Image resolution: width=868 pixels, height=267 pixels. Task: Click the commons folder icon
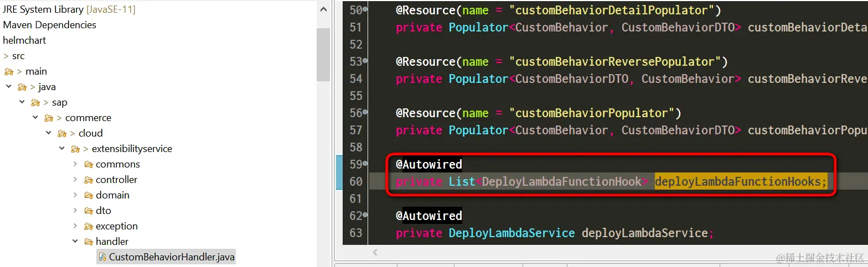click(88, 164)
